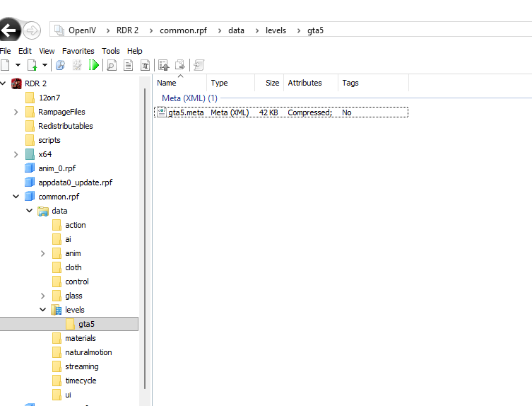Select the scripts folder in tree

tap(49, 140)
